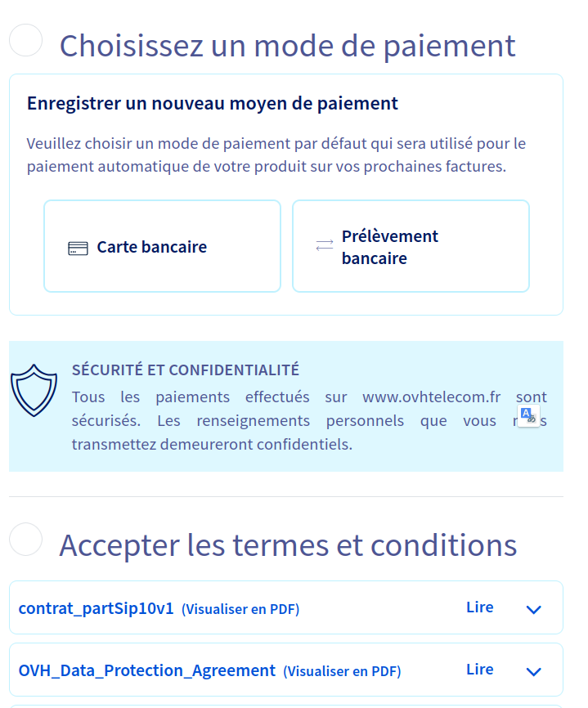
Task: Expand the OVH_Data_Protection_Agreement chevron
Action: click(x=534, y=671)
